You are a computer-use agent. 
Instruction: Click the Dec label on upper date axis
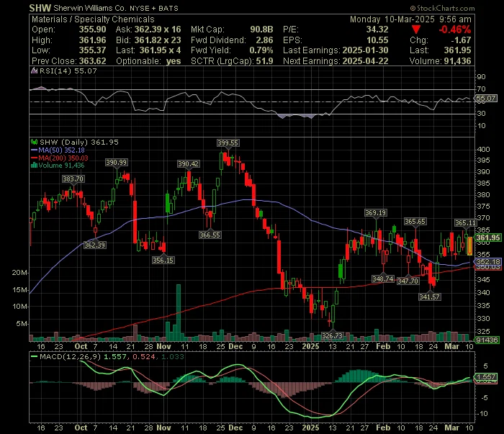click(235, 347)
